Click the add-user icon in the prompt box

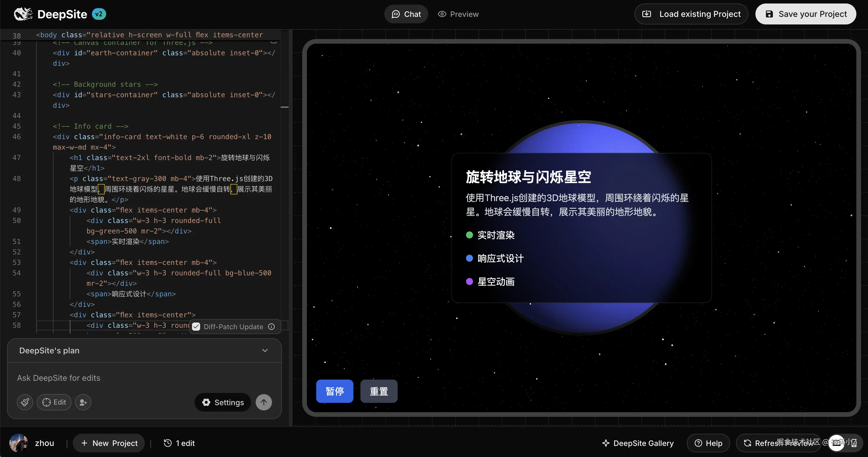(83, 402)
